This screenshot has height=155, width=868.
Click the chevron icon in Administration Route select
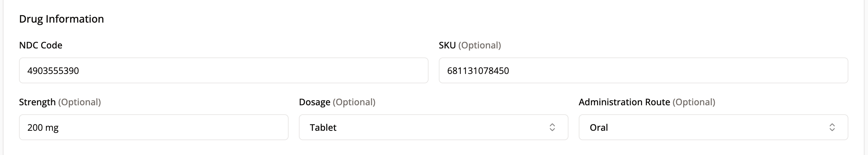coord(832,127)
